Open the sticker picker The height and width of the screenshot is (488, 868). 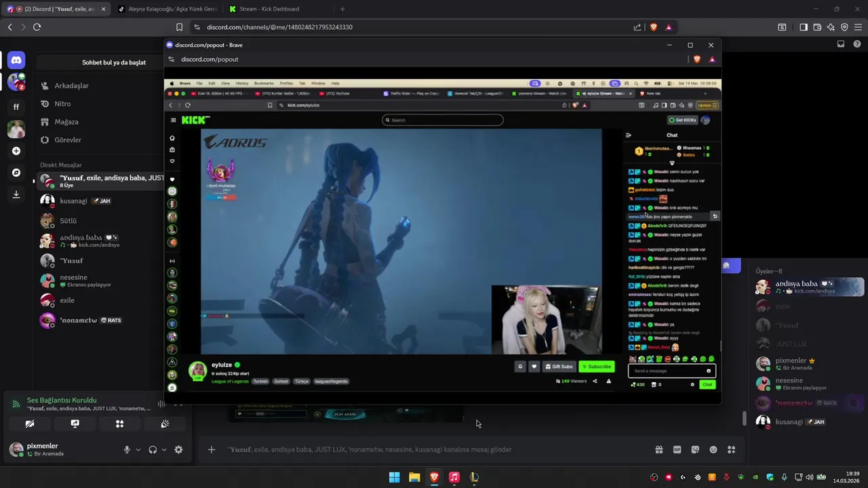695,449
